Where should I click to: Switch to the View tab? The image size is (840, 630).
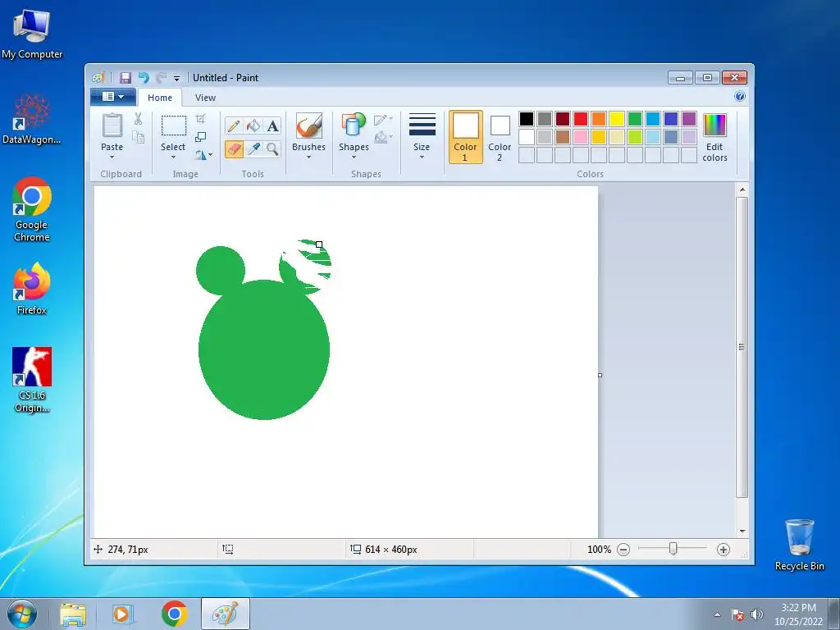(x=205, y=98)
